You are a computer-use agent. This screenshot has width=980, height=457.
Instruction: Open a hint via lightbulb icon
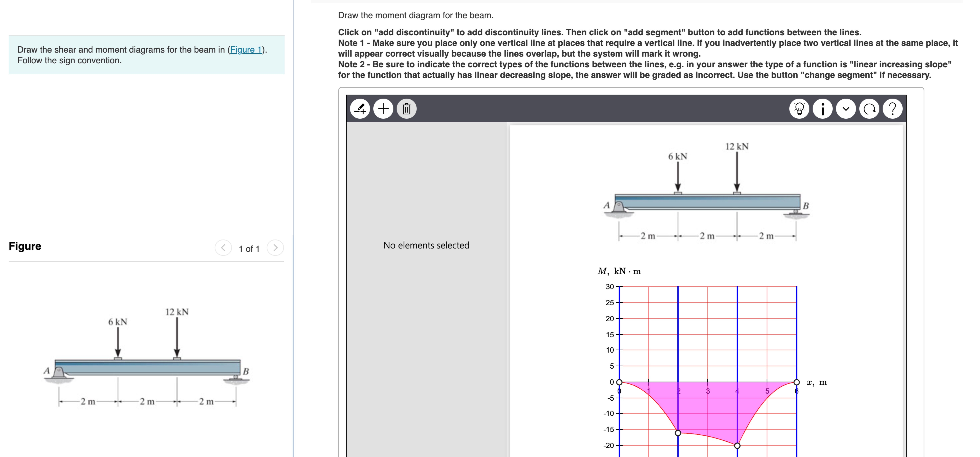tap(799, 109)
